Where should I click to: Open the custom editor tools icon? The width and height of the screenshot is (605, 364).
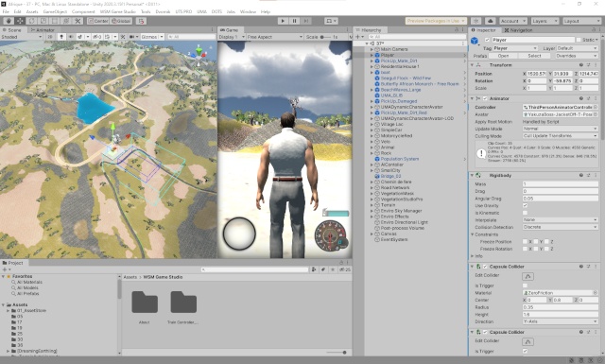78,21
